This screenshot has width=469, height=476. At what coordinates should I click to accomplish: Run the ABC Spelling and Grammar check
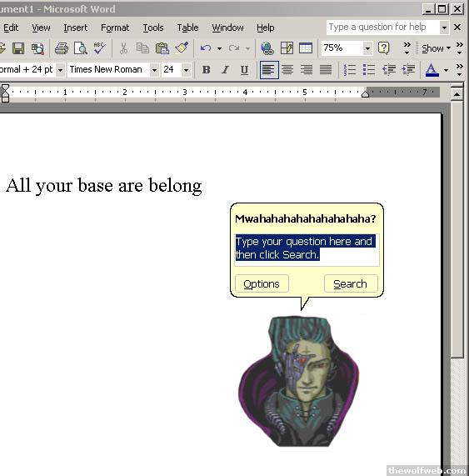coord(99,48)
